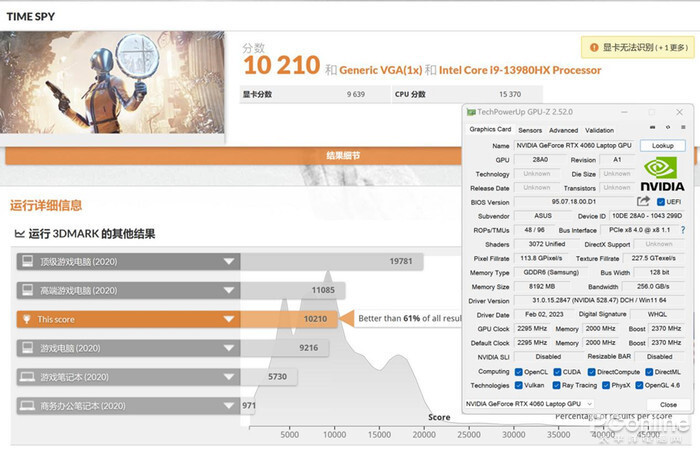The height and width of the screenshot is (452, 700).
Task: Click the GPU-Z screenshot camera icon
Action: pyautogui.click(x=653, y=128)
